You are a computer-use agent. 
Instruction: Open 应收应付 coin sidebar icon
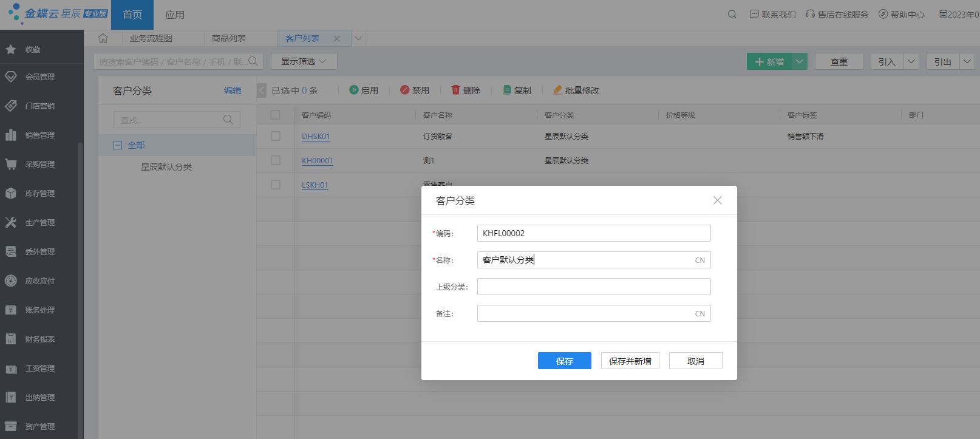(11, 281)
